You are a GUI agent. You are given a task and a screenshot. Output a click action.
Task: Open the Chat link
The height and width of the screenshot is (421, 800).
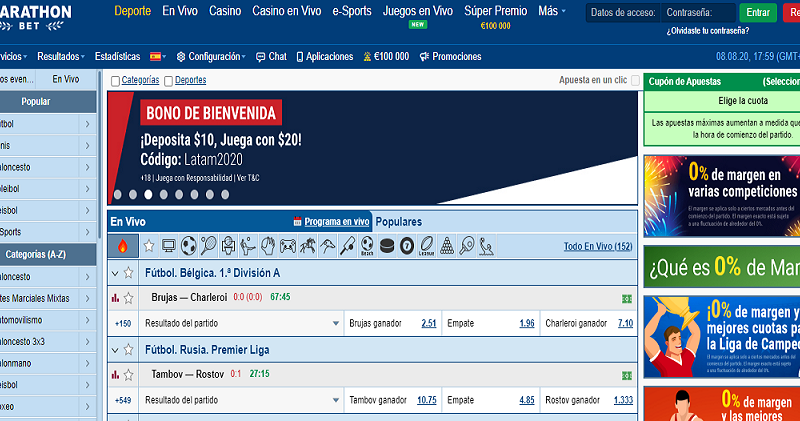[x=271, y=57]
